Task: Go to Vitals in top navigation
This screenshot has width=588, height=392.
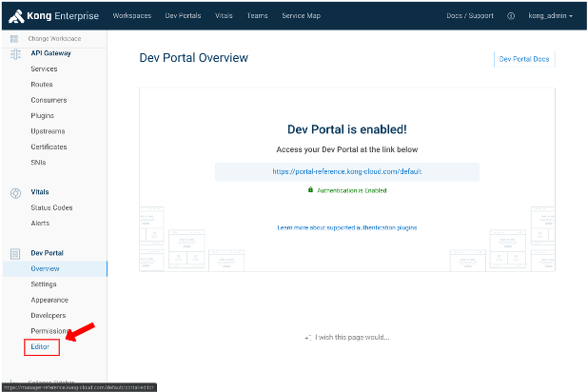Action: (x=224, y=16)
